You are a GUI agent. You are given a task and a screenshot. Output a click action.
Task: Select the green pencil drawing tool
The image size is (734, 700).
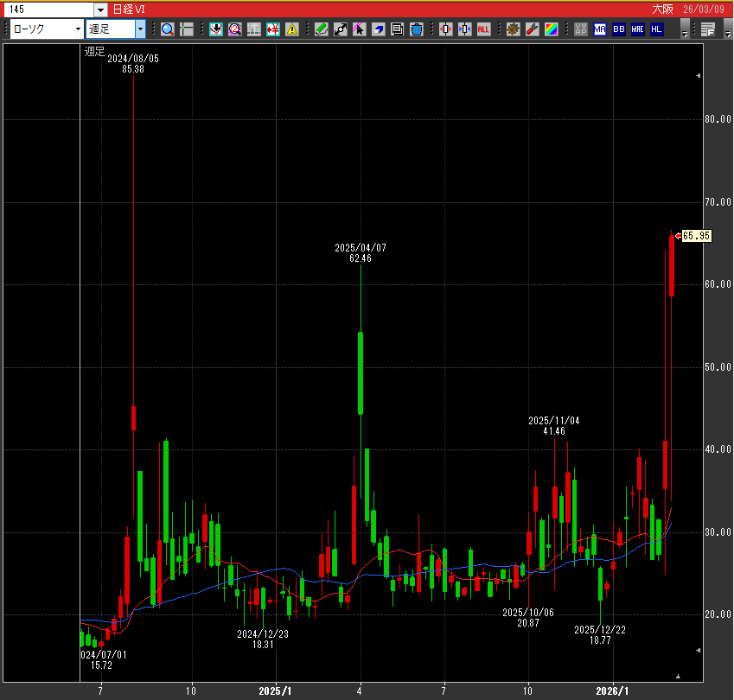pos(321,29)
